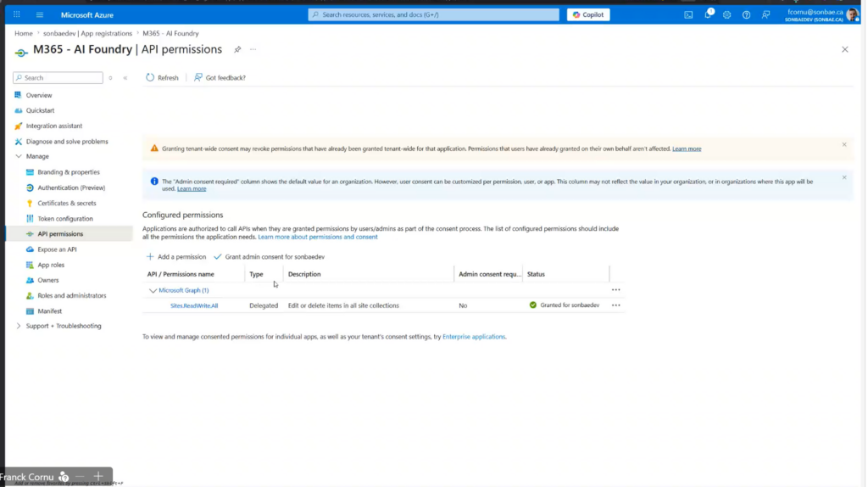Image resolution: width=868 pixels, height=487 pixels.
Task: Go to Home breadcrumb
Action: (x=23, y=33)
